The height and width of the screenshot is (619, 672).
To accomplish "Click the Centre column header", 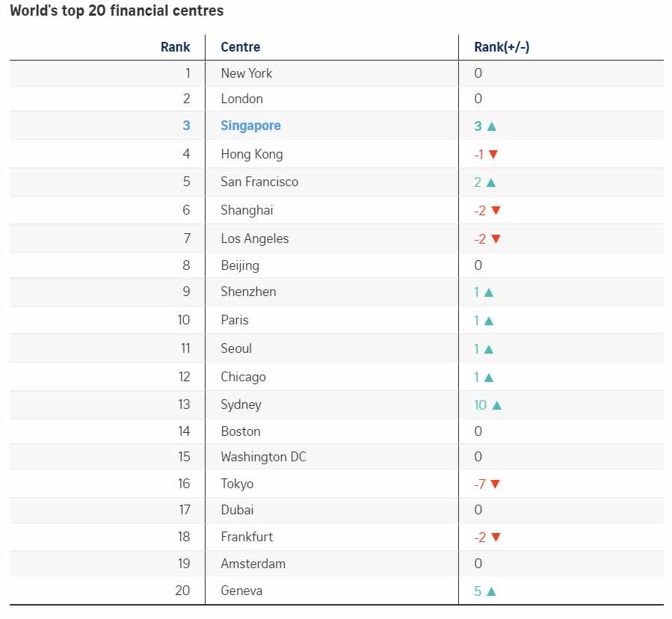I will (x=241, y=47).
